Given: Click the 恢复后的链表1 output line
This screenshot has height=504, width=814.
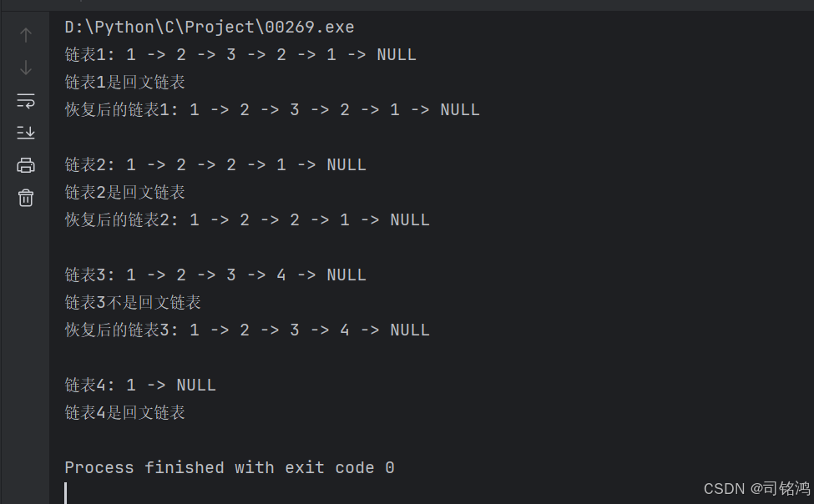Looking at the screenshot, I should (272, 109).
